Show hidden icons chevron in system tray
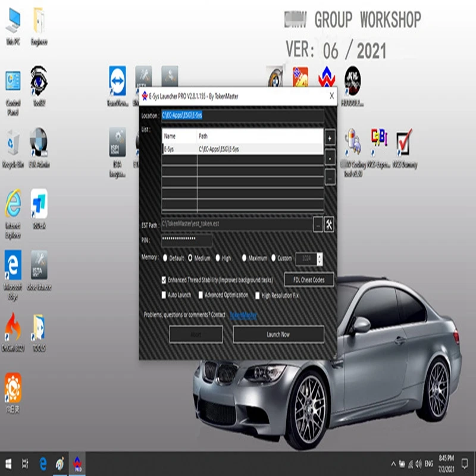This screenshot has height=476, width=476. click(393, 464)
